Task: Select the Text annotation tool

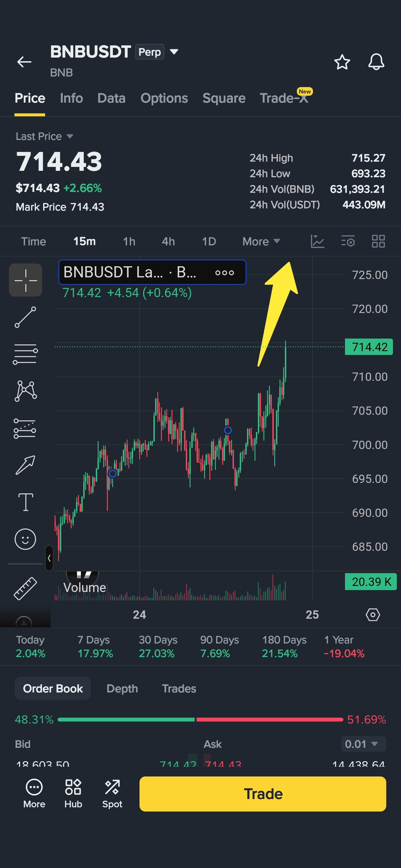Action: 26,502
